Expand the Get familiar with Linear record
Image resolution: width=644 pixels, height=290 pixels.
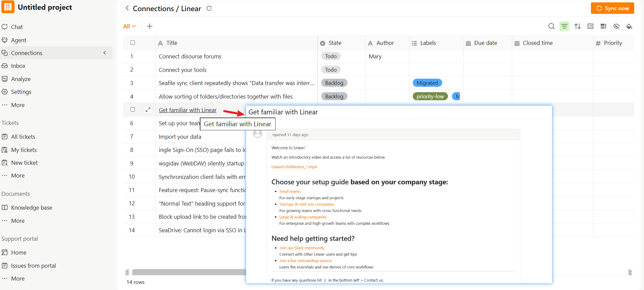(148, 110)
